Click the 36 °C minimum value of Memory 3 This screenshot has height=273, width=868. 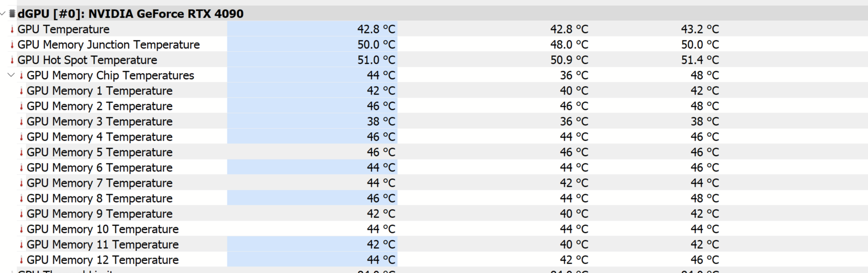(x=574, y=121)
